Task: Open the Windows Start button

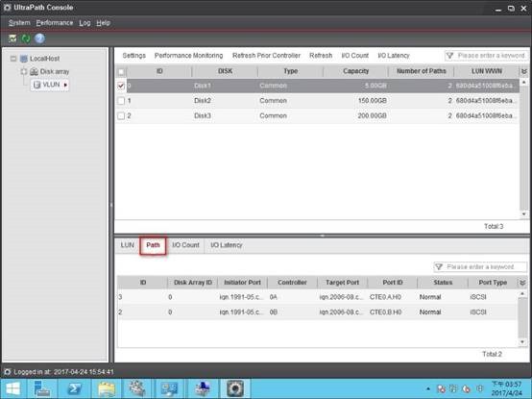Action: click(x=13, y=388)
